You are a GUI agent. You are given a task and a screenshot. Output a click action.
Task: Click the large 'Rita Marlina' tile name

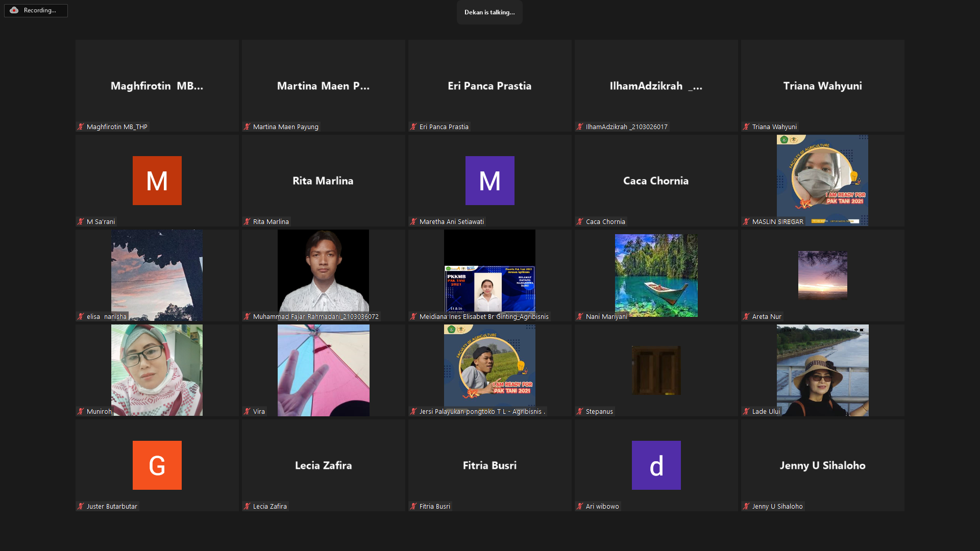(x=323, y=181)
